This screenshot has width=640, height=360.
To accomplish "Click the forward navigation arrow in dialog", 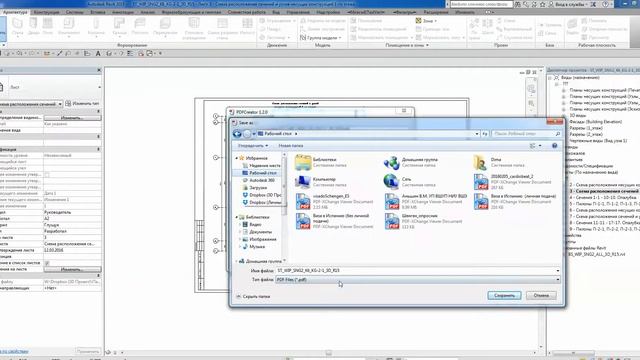I will tap(247, 134).
